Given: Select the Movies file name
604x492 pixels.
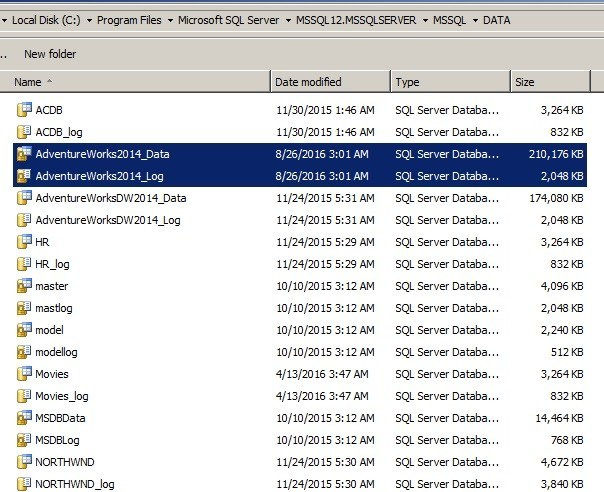Looking at the screenshot, I should tap(52, 374).
